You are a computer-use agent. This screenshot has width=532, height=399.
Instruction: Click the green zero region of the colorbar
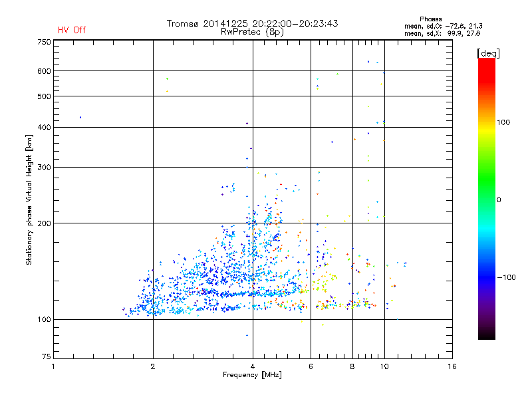[x=487, y=199]
